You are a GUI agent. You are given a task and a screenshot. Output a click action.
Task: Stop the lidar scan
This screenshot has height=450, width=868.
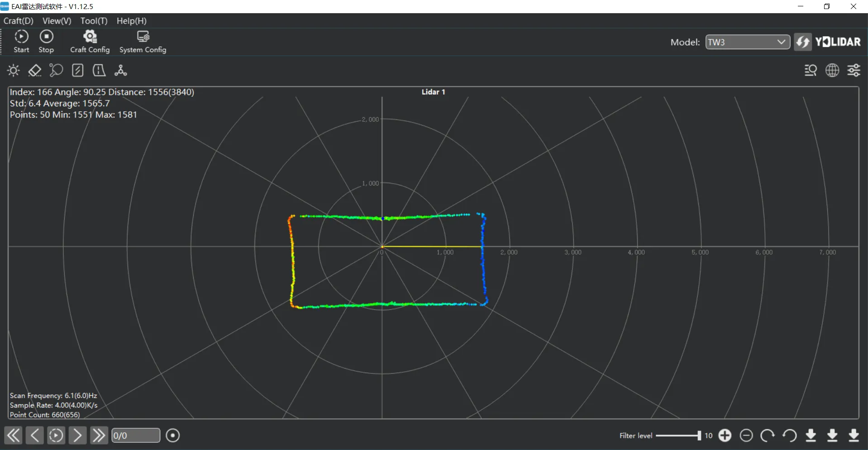coord(46,42)
